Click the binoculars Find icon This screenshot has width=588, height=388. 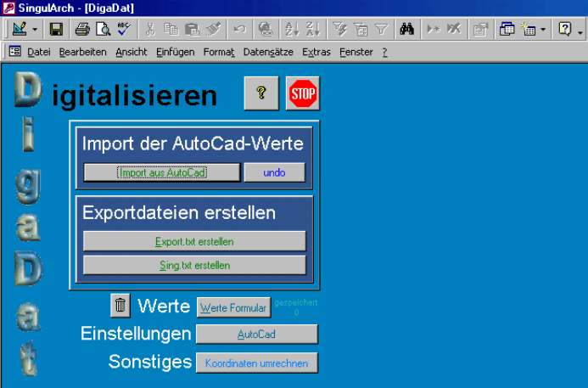[x=406, y=30]
